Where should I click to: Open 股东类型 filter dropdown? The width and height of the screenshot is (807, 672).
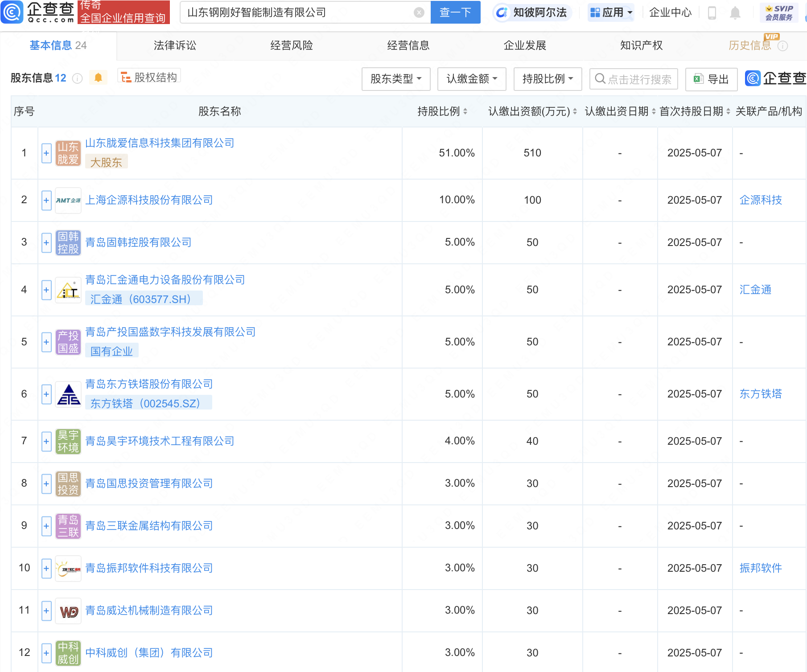(396, 79)
